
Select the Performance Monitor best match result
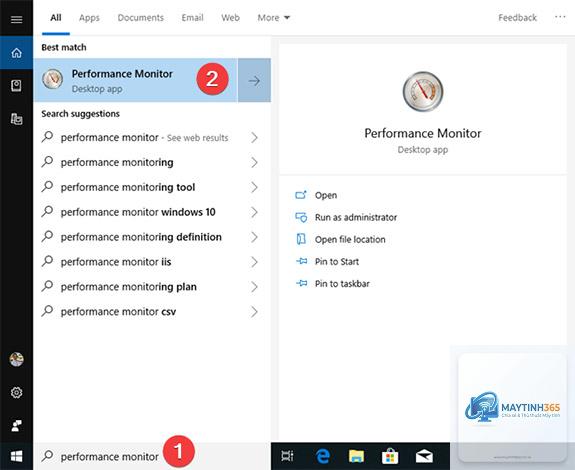point(135,80)
